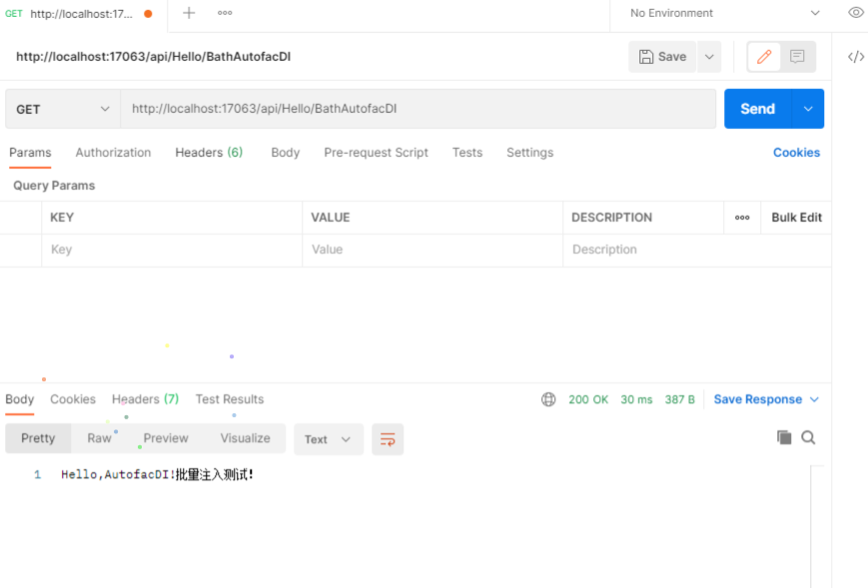
Task: Toggle line wrap icon in response toolbar
Action: (x=388, y=439)
